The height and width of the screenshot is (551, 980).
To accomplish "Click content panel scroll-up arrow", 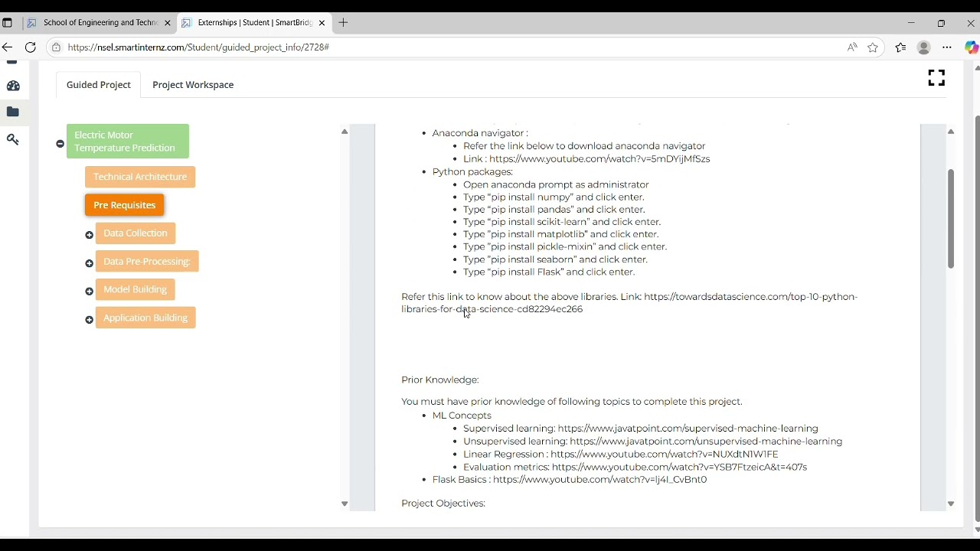I will point(951,132).
